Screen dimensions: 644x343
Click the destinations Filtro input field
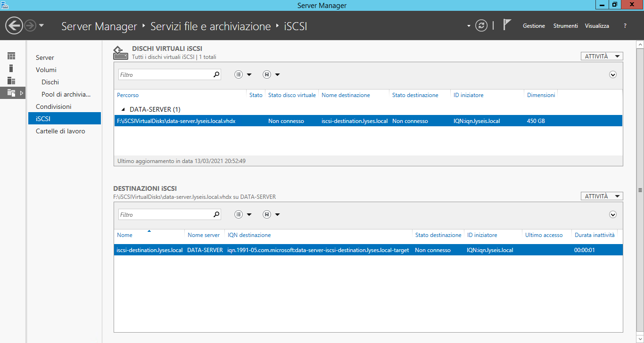click(x=165, y=214)
